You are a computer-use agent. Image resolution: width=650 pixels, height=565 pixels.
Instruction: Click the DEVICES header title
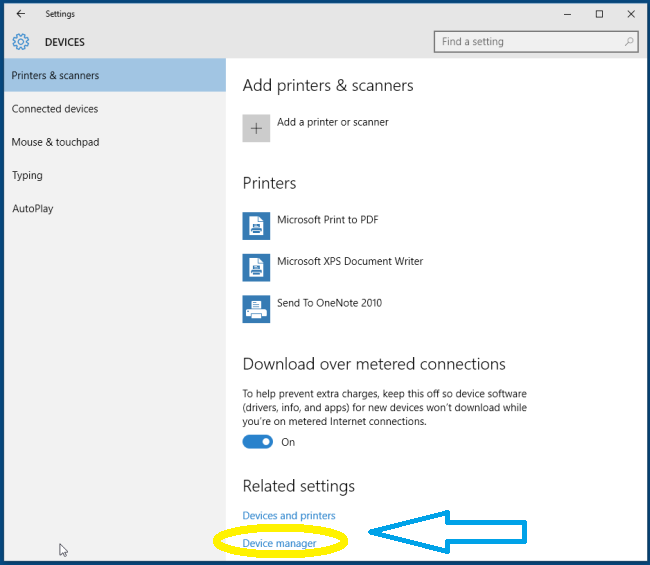tap(65, 42)
